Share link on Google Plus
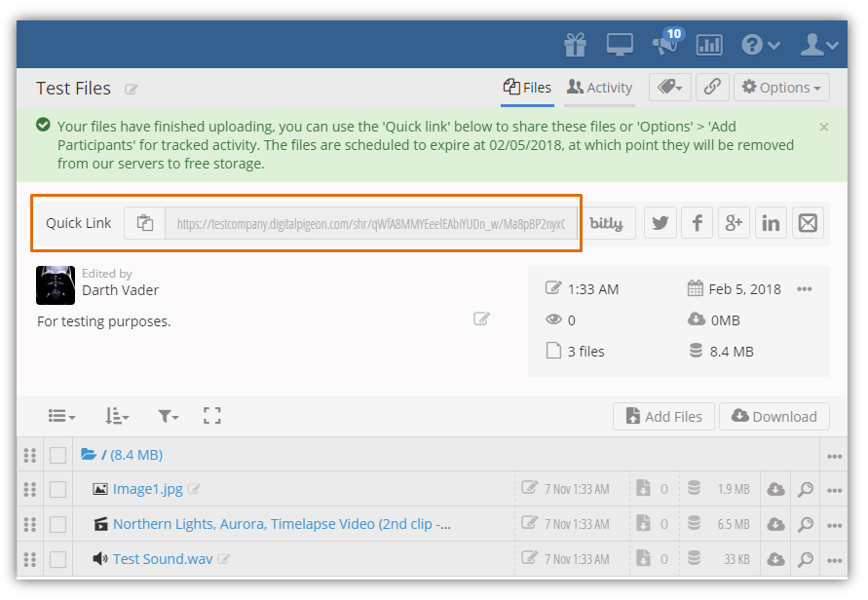This screenshot has height=600, width=868. (x=734, y=223)
